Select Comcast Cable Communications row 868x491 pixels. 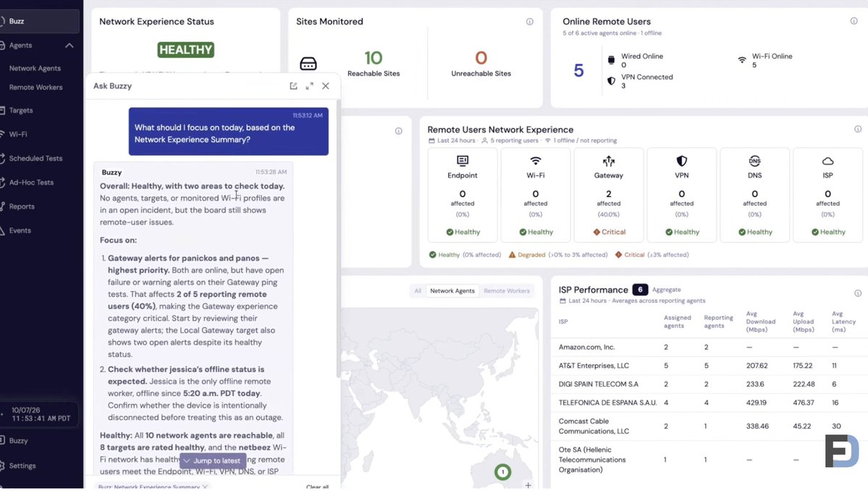pos(709,427)
